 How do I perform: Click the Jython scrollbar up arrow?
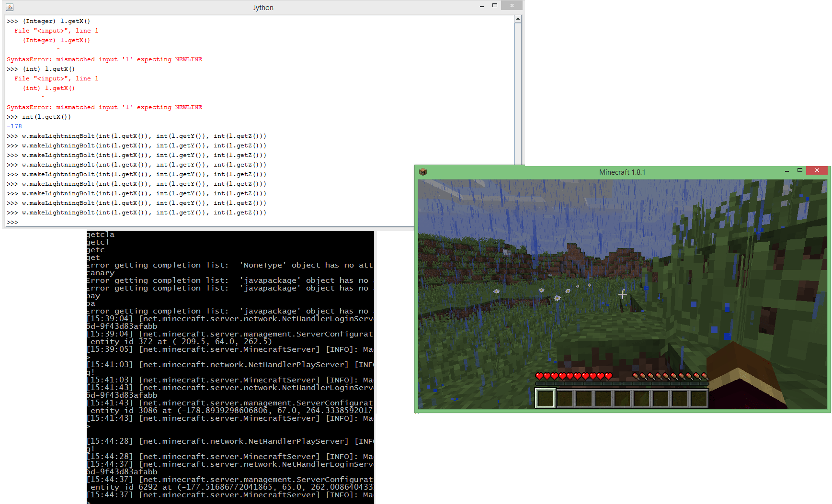pos(518,19)
